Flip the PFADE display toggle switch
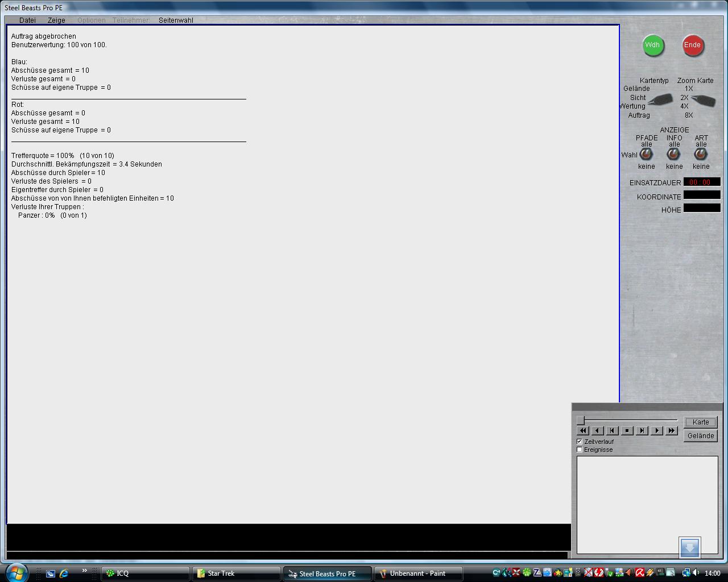Viewport: 728px width, 582px height. tap(646, 154)
